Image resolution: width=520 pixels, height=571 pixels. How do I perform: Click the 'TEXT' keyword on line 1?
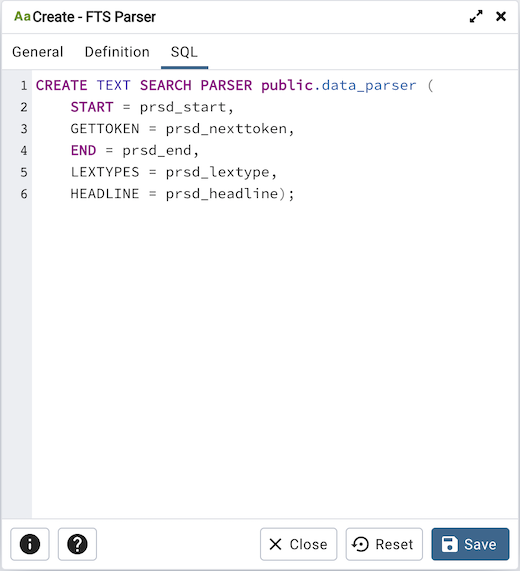[114, 86]
